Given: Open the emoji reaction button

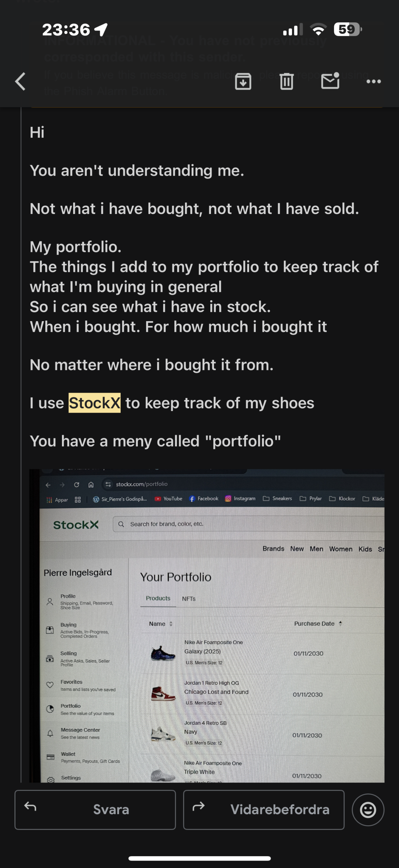Looking at the screenshot, I should (368, 810).
